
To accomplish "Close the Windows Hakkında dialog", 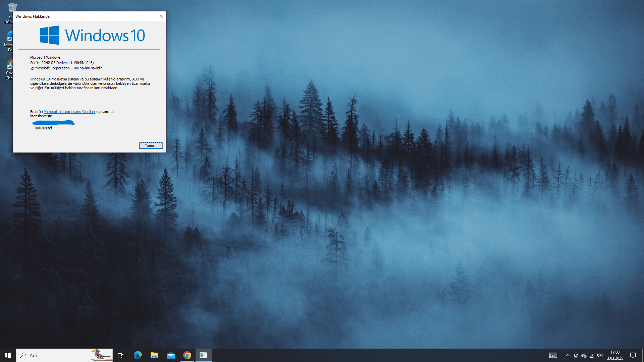I will (161, 16).
